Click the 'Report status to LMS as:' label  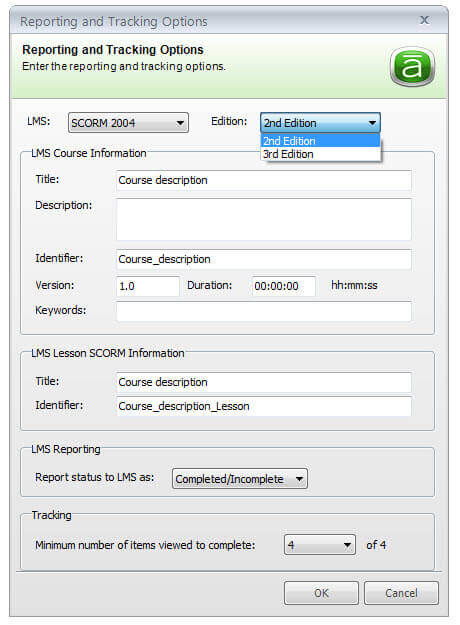94,477
